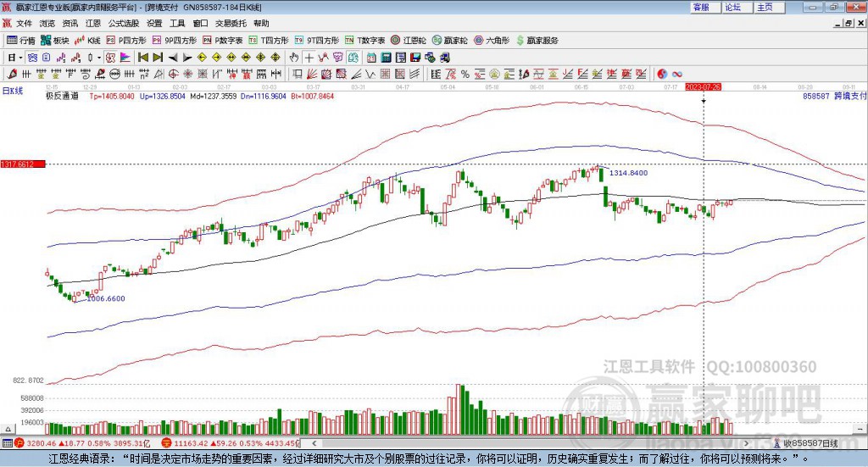
Task: Open the 六角形 hexagon tool
Action: click(490, 40)
